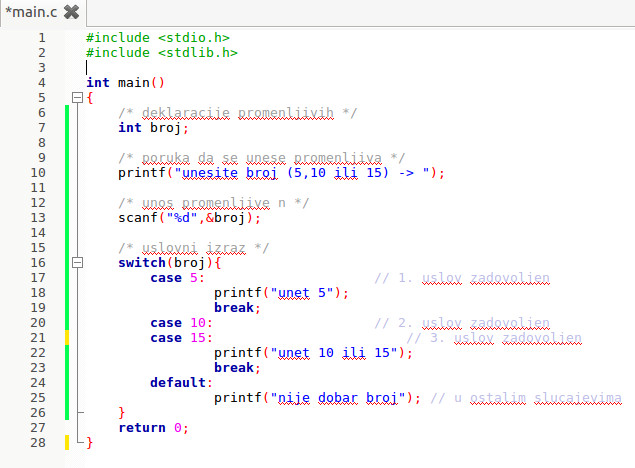Viewport: 635px width, 468px height.
Task: Select the *main.c file tab
Action: point(30,12)
